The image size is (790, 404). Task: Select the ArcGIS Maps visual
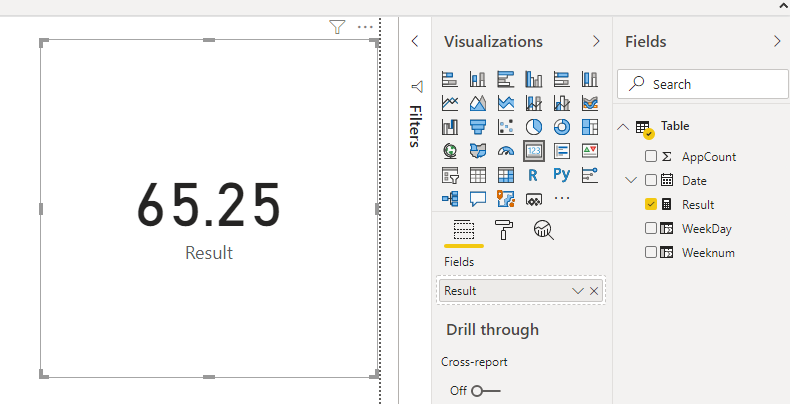click(x=505, y=199)
